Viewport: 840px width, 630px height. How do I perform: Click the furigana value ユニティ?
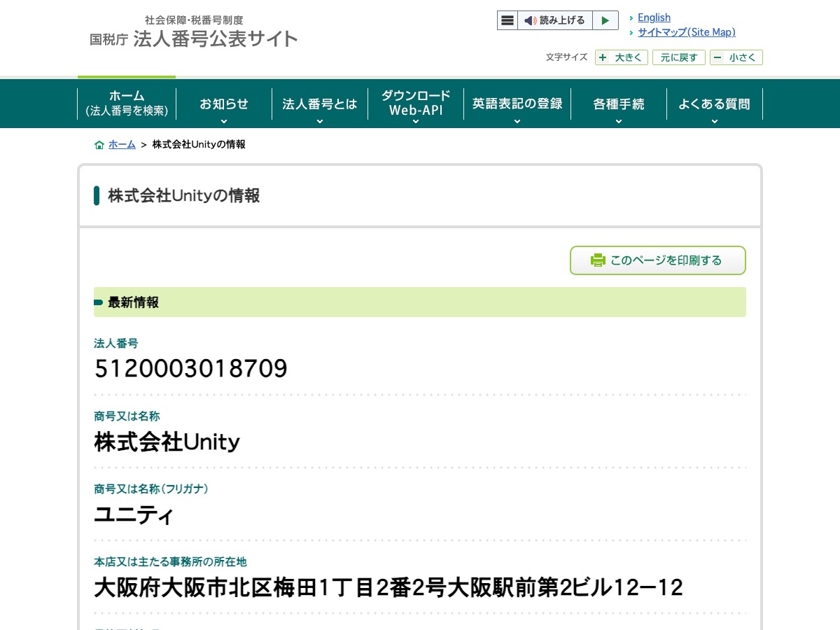click(x=134, y=515)
